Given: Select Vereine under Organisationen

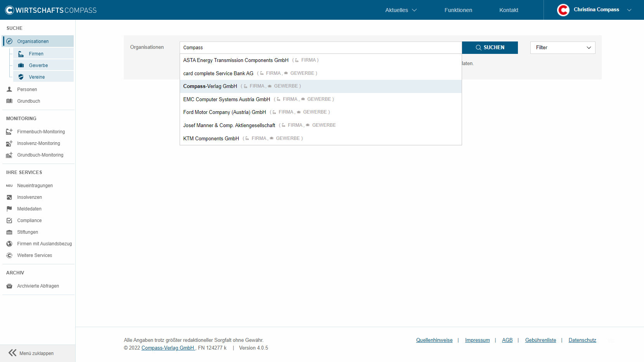Looking at the screenshot, I should pos(43,77).
